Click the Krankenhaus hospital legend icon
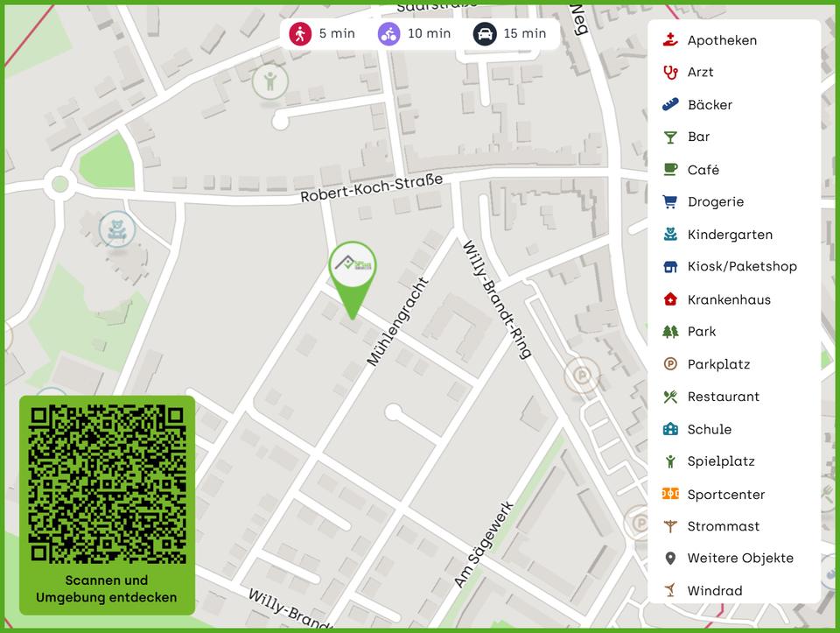The image size is (840, 633). (x=670, y=299)
